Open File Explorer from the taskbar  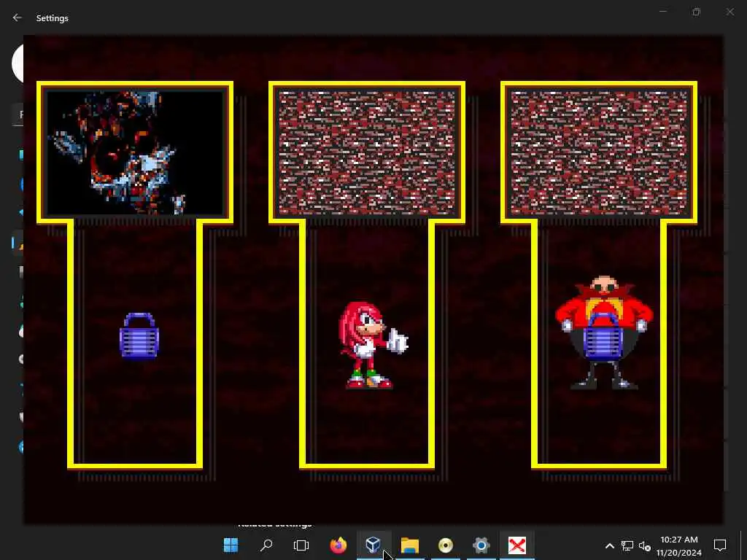[x=410, y=545]
